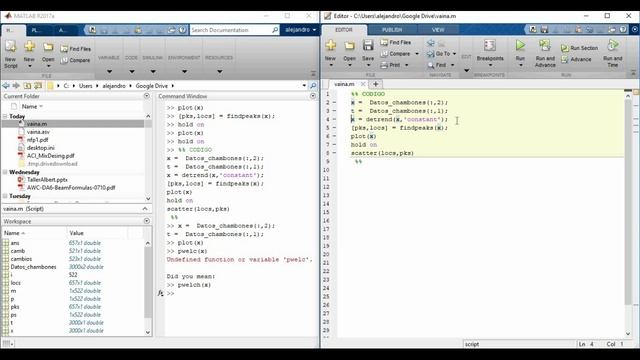Select EDITOR tab in Editor
640x360 pixels.
click(x=344, y=30)
